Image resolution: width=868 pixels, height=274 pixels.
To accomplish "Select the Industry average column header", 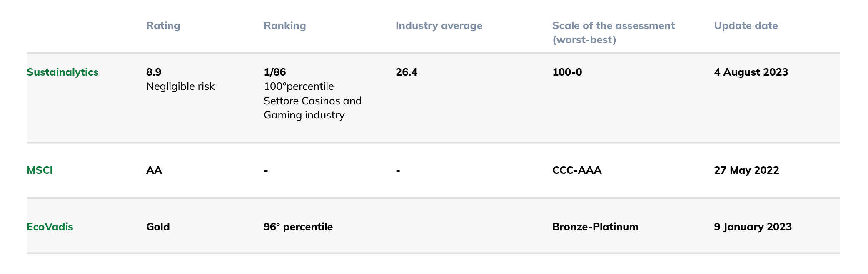I will [x=439, y=26].
